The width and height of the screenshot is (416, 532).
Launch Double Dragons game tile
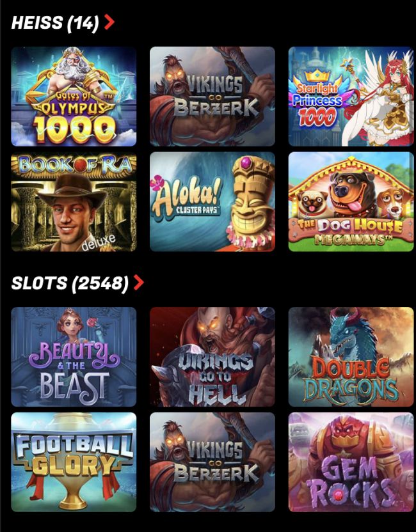(351, 357)
